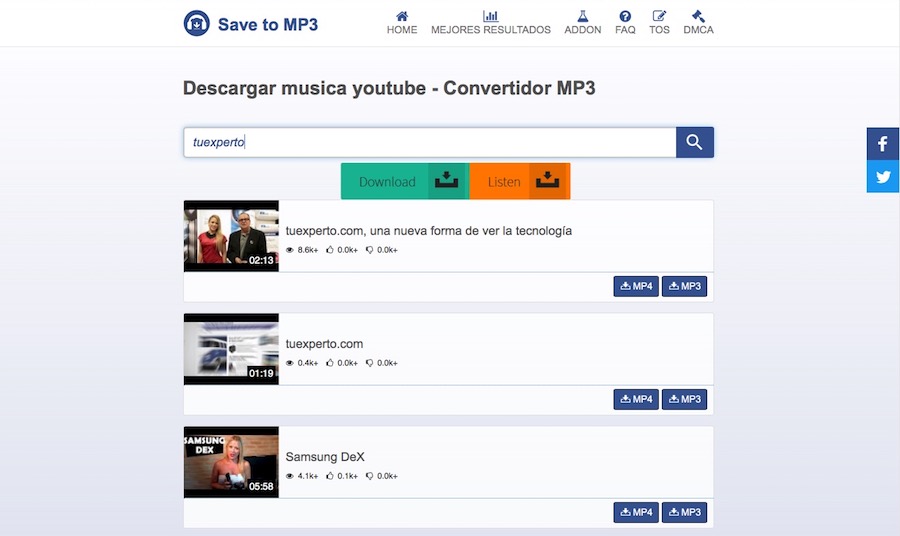
Task: Share page on Facebook
Action: click(x=883, y=144)
